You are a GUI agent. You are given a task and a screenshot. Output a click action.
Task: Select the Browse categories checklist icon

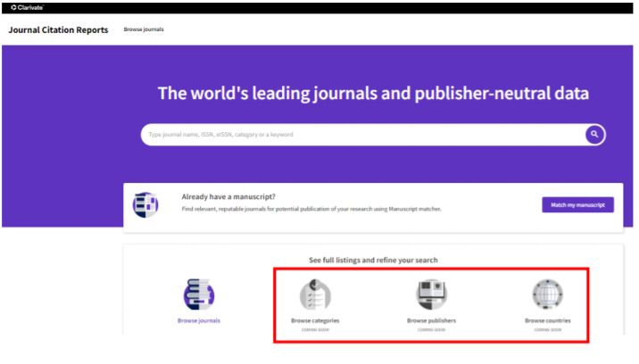[315, 294]
